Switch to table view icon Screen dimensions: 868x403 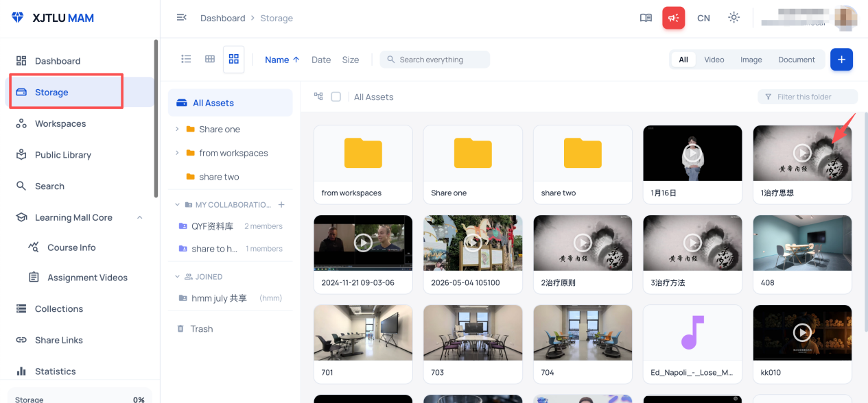(210, 59)
